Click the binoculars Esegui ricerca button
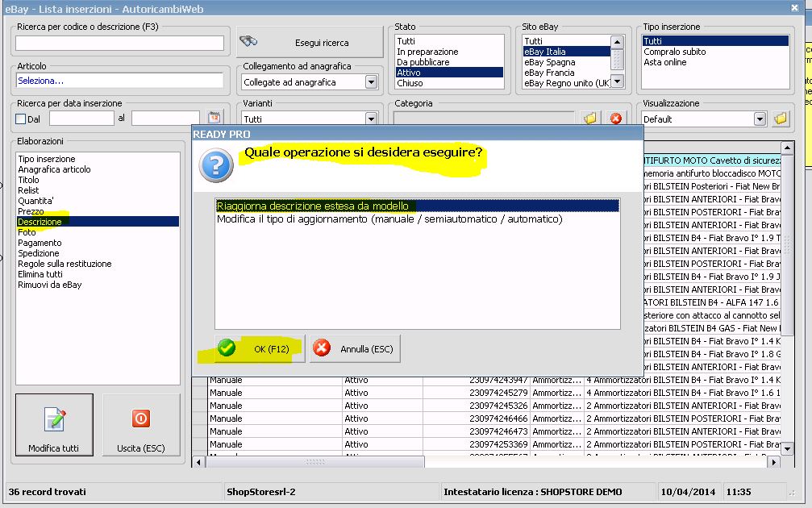Image resolution: width=812 pixels, height=508 pixels. 310,42
